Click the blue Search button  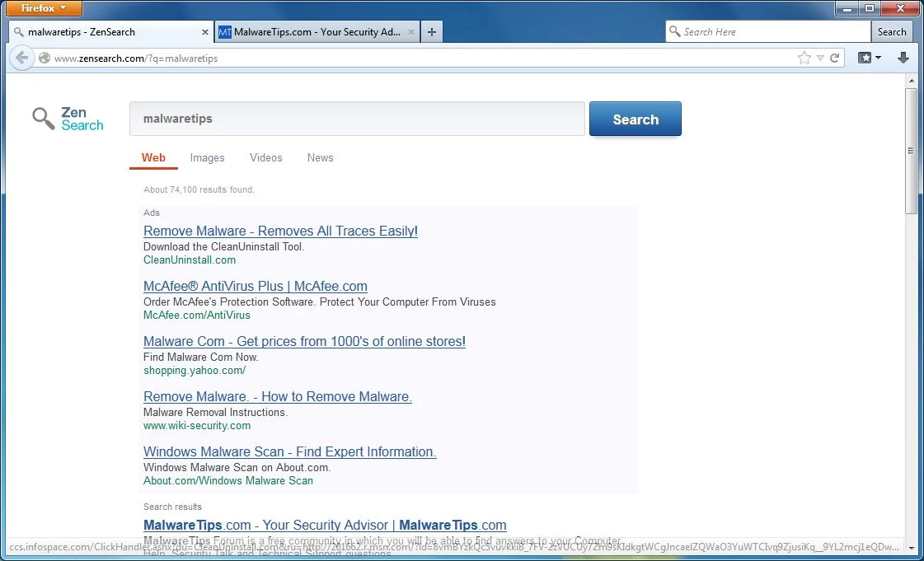click(x=636, y=119)
